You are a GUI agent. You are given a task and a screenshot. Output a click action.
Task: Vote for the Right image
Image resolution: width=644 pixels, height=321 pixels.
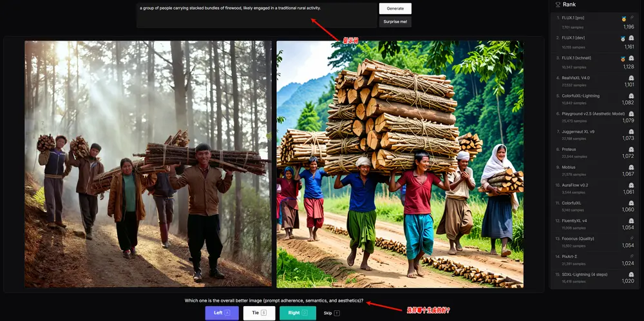pos(298,313)
